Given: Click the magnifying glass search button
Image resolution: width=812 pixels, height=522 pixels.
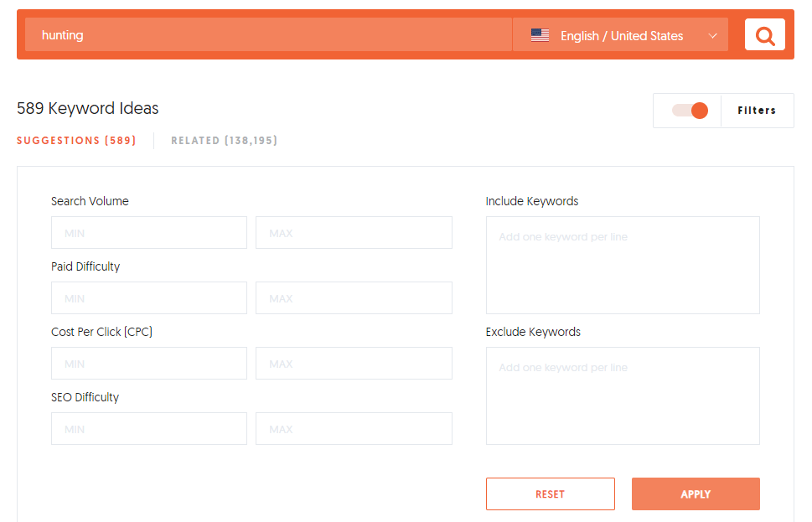Looking at the screenshot, I should point(764,34).
